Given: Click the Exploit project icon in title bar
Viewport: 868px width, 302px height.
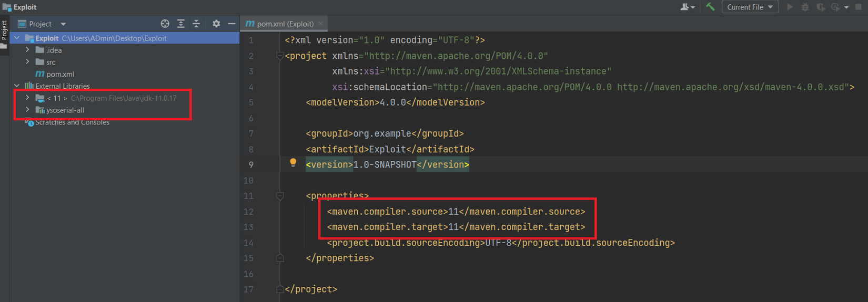Looking at the screenshot, I should click(x=7, y=7).
